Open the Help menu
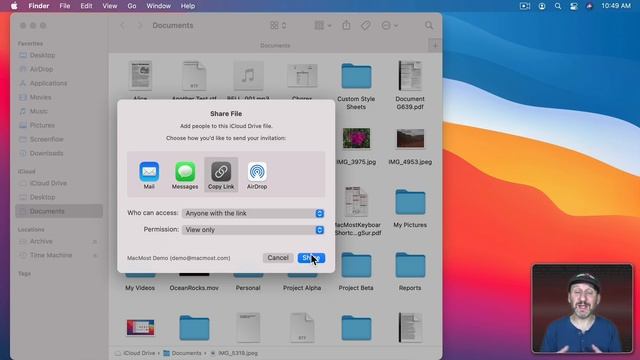 [187, 6]
